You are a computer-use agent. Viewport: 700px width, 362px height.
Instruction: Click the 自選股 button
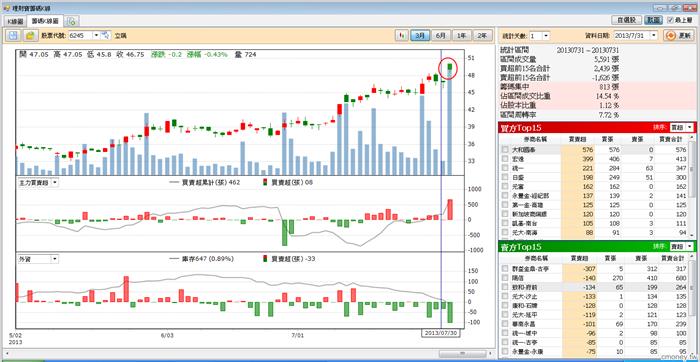click(627, 20)
